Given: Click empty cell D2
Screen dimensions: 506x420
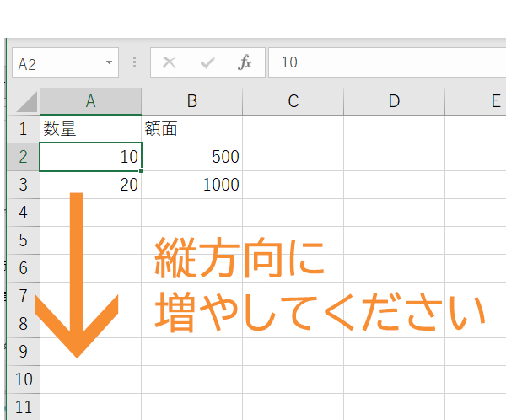Looking at the screenshot, I should [x=394, y=157].
